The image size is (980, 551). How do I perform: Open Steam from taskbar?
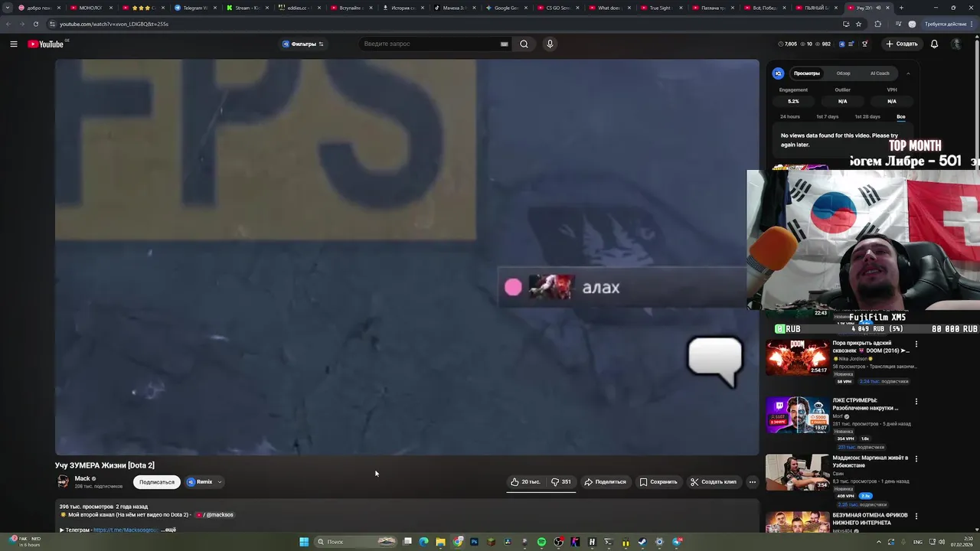click(642, 542)
